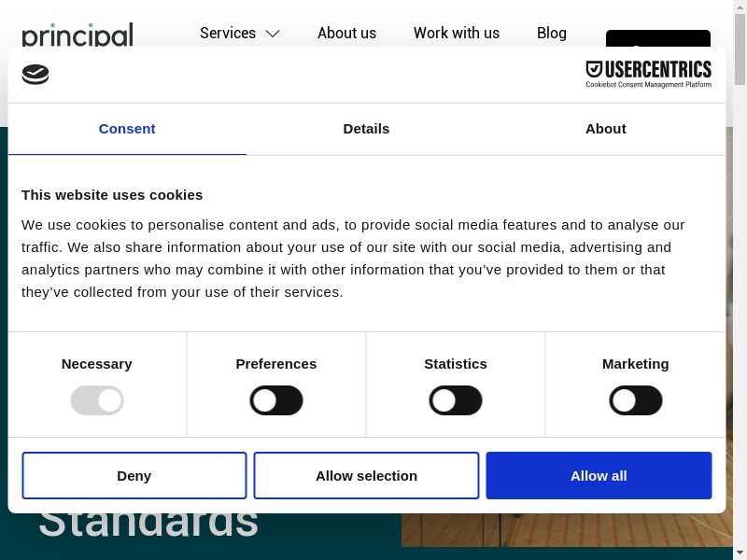Click the scrollbar up arrow
The image size is (747, 560).
[x=740, y=7]
